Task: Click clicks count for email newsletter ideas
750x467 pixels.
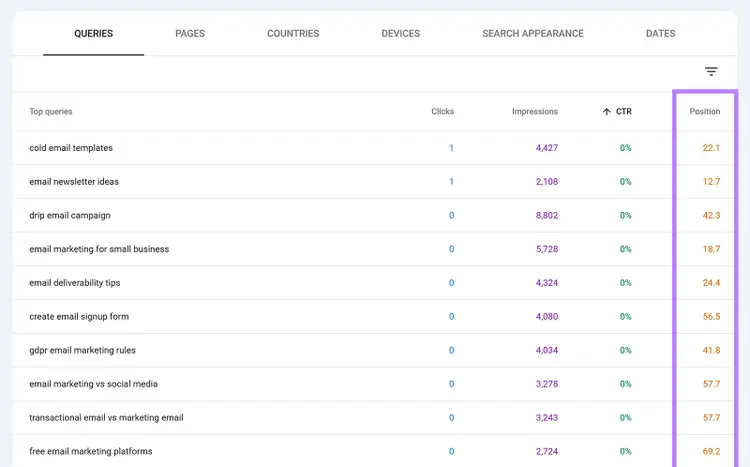Action: pyautogui.click(x=451, y=182)
